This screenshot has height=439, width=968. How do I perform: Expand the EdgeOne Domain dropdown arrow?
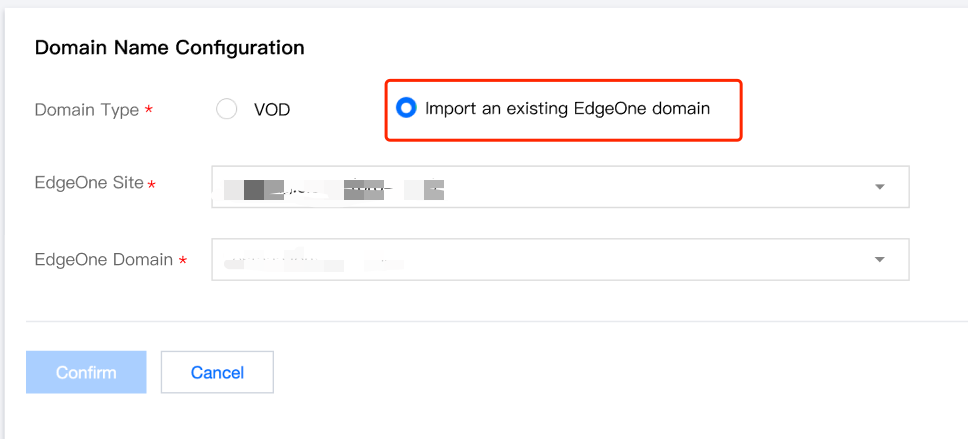point(880,260)
